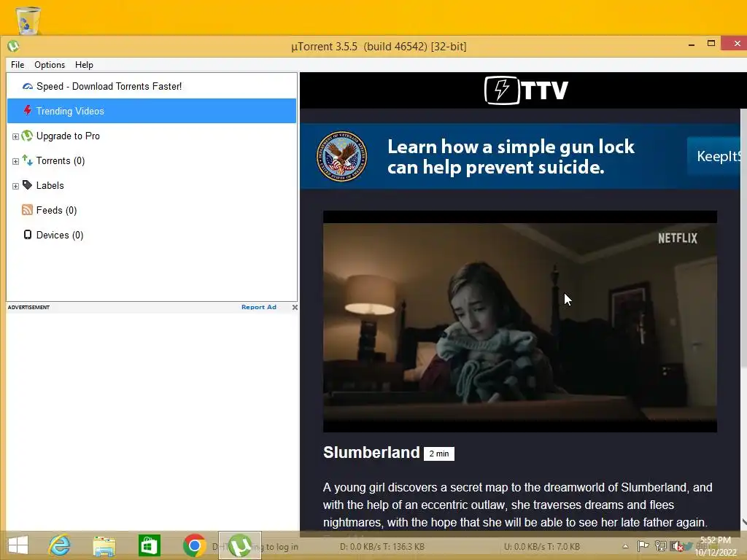The height and width of the screenshot is (560, 747).
Task: Click the up/down arrows Torrents icon
Action: point(28,160)
